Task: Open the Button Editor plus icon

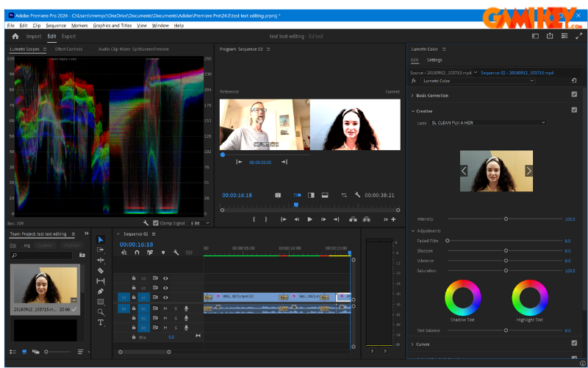Action: coord(393,219)
